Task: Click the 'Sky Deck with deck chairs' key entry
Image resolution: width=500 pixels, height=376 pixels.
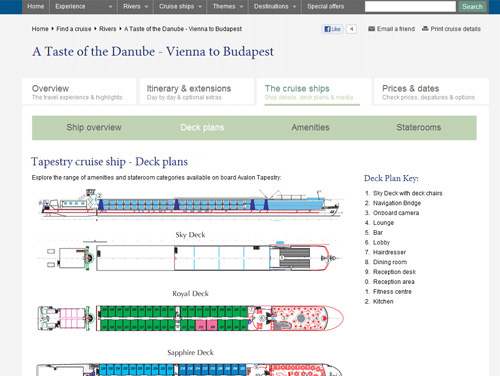Action: point(407,193)
